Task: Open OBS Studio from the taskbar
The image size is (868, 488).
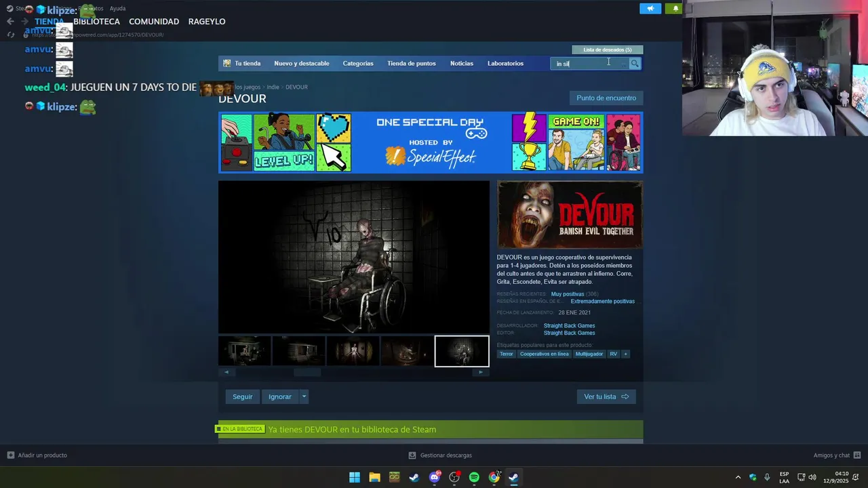Action: [454, 477]
